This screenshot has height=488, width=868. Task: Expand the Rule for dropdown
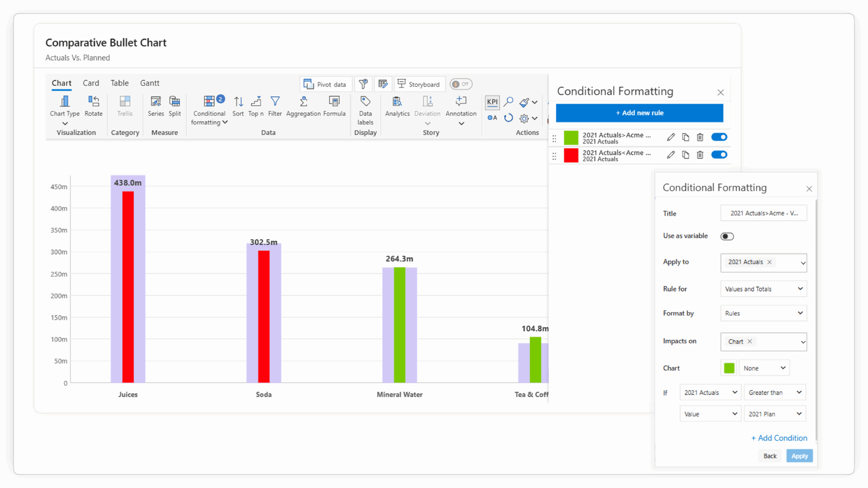[x=764, y=289]
